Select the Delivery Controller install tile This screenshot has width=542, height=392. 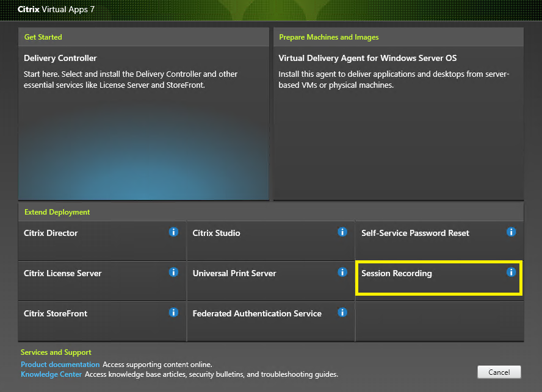click(143, 123)
